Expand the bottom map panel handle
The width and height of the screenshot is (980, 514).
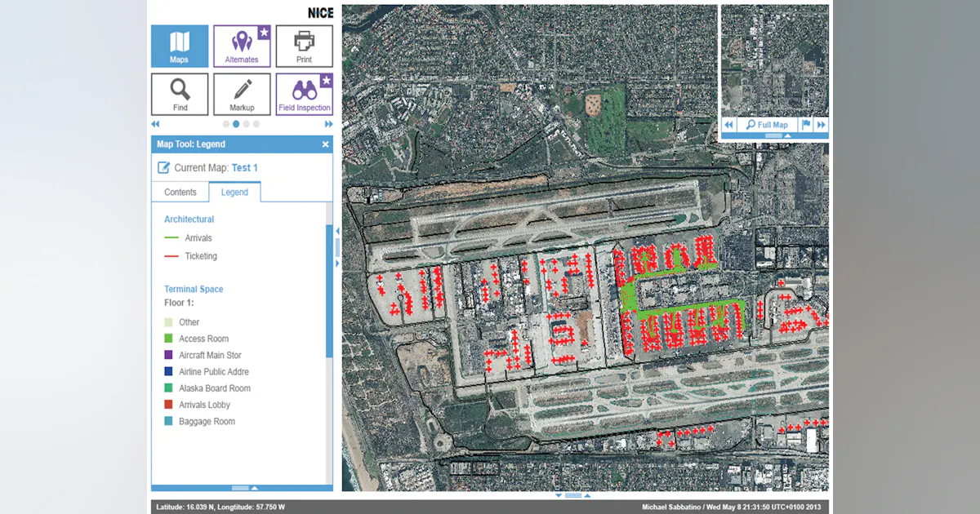[573, 495]
